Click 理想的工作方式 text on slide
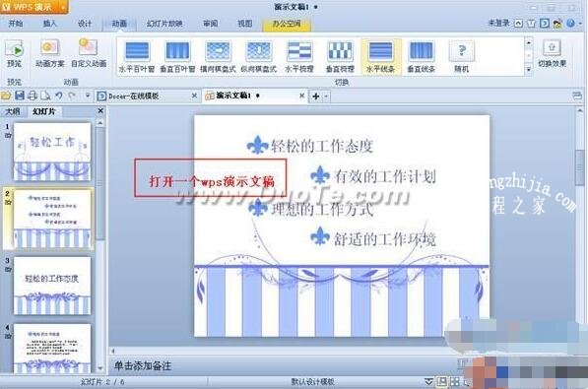Image resolution: width=588 pixels, height=389 pixels. tap(322, 209)
